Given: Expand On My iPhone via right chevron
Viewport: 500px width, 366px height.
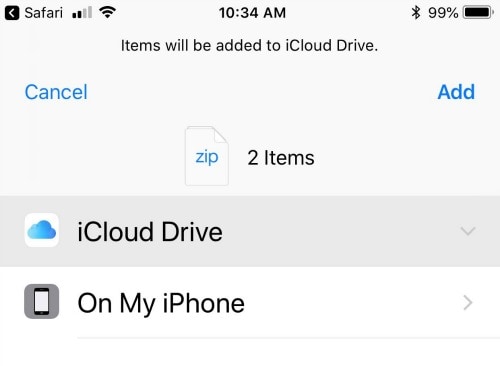Looking at the screenshot, I should 468,302.
